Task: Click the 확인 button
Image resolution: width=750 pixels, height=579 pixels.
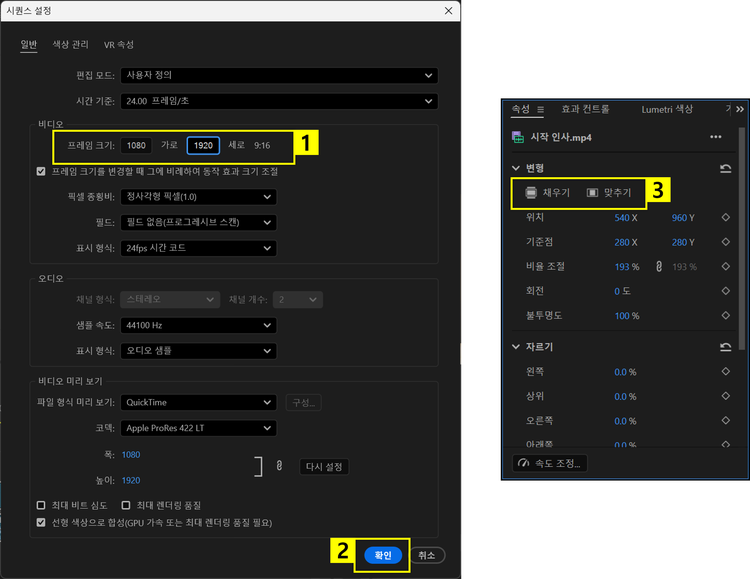Action: [x=383, y=555]
